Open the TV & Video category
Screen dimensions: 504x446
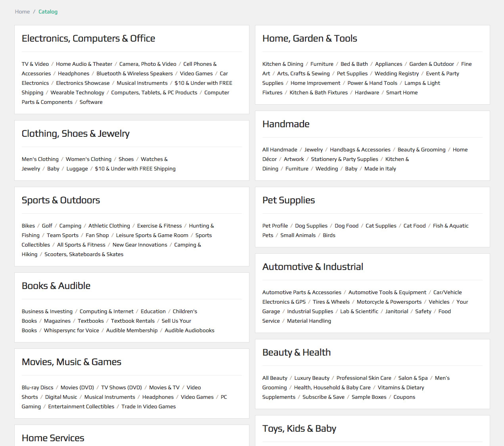point(35,64)
